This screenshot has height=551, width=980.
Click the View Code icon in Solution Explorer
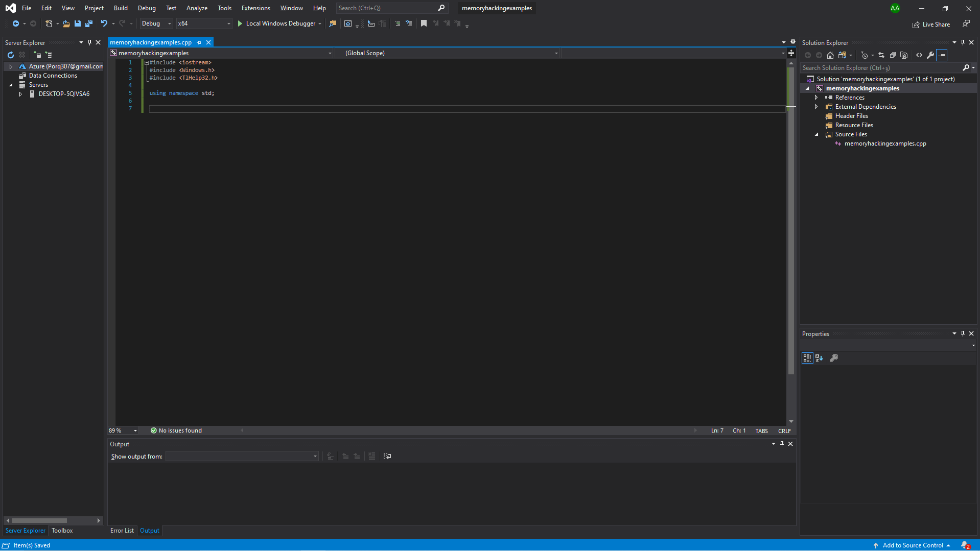coord(919,55)
